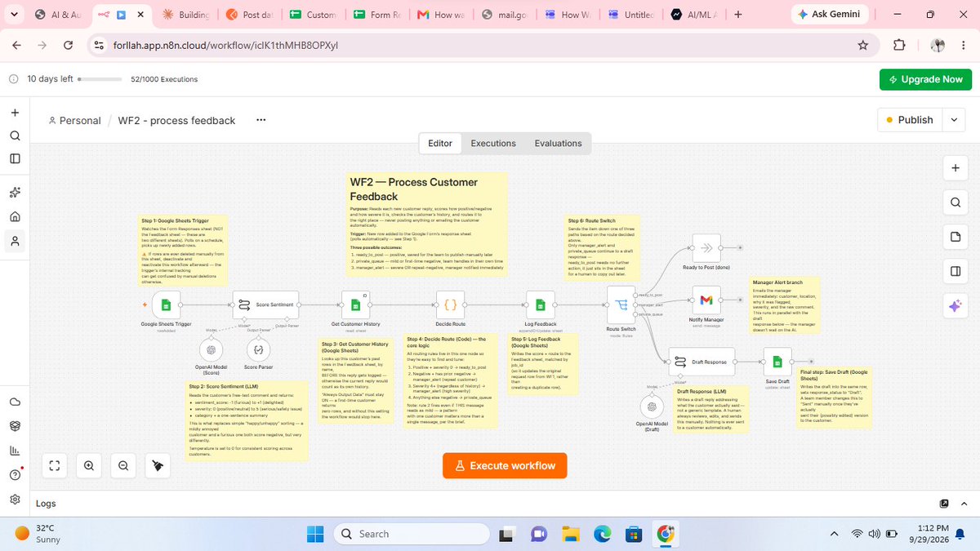Tidy up the workflow with broom icon
The image size is (980, 551).
pos(157,465)
